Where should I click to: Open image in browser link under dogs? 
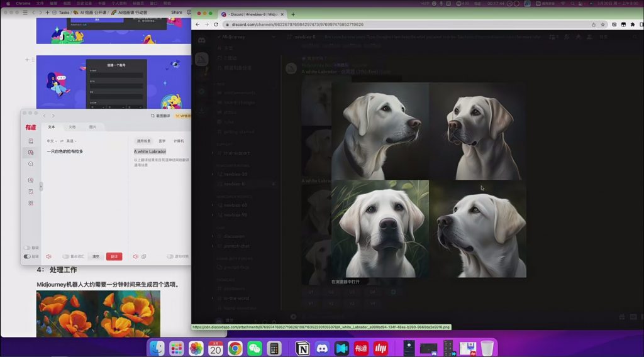[x=345, y=282]
